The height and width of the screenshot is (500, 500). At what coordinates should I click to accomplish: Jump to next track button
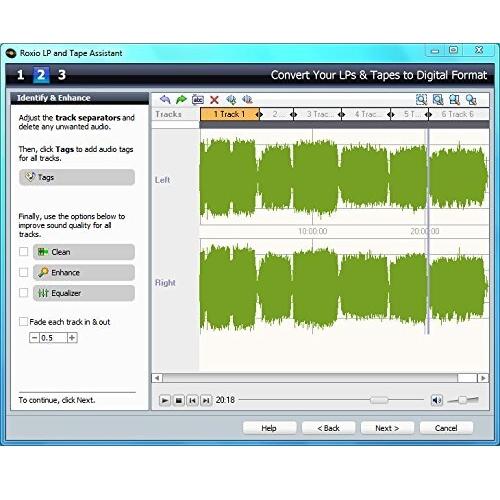206,400
